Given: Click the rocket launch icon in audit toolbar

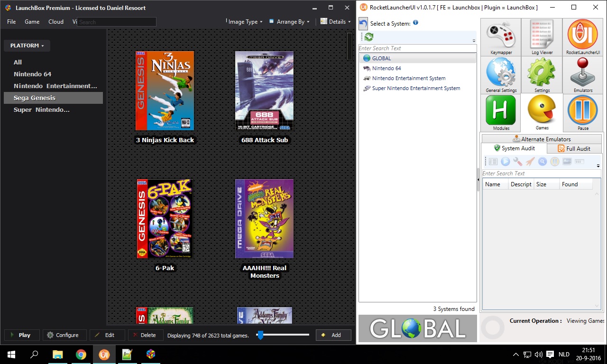Looking at the screenshot, I should point(530,162).
